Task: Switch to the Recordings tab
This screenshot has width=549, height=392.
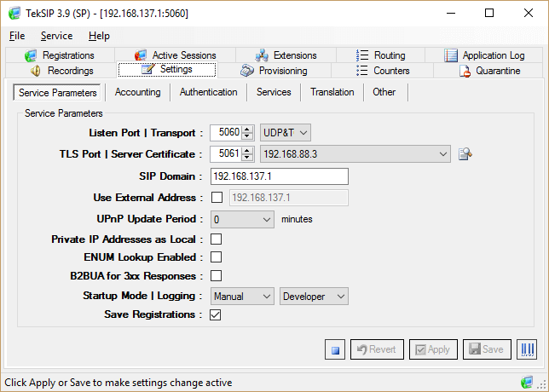Action: [x=61, y=71]
